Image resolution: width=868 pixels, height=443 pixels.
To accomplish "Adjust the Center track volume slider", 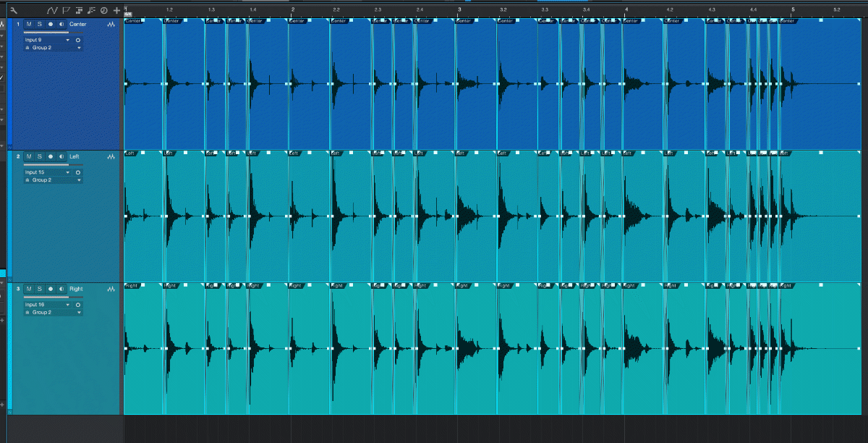I will 52,33.
